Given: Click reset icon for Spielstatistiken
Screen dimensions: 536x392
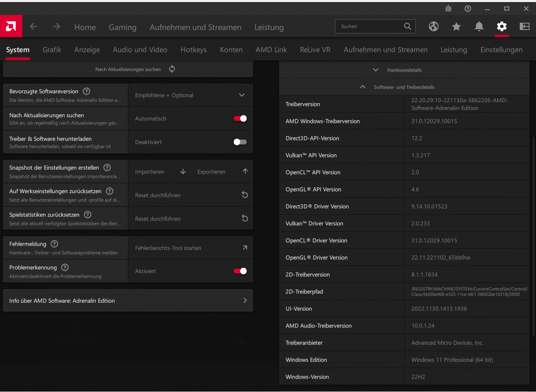Looking at the screenshot, I should click(245, 218).
